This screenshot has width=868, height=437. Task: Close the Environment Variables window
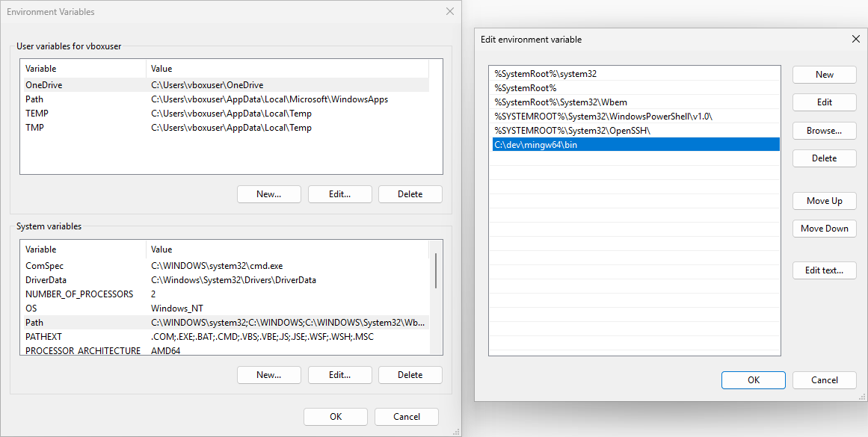click(449, 12)
